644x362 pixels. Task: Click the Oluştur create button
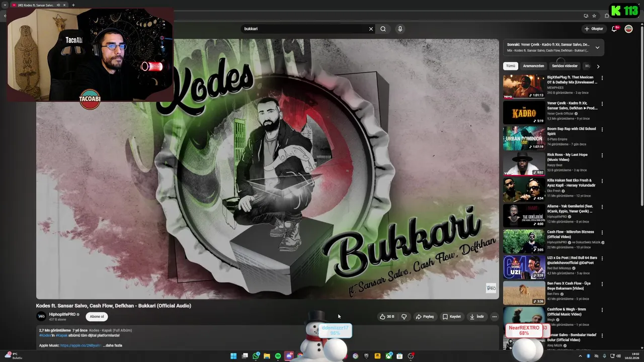tap(594, 29)
